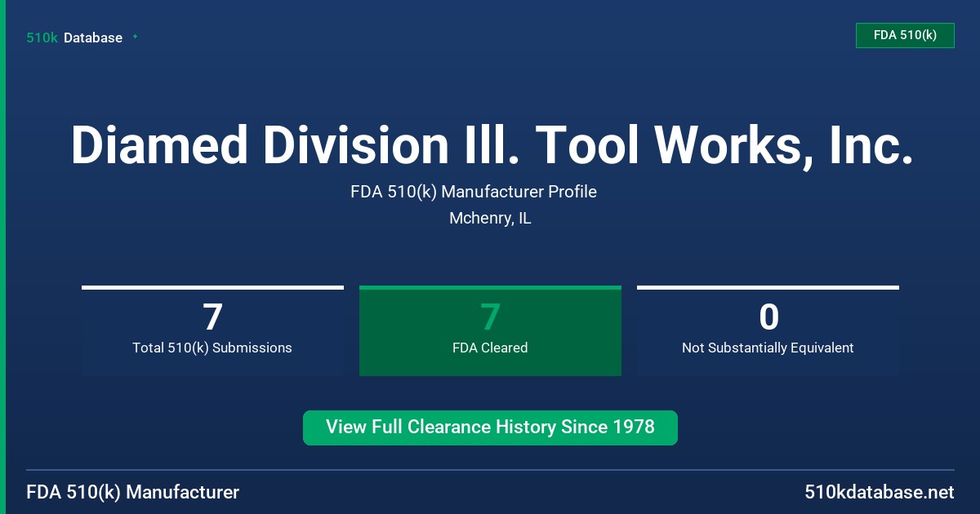Click the Mchenry, IL location text
980x514 pixels.
pos(490,219)
